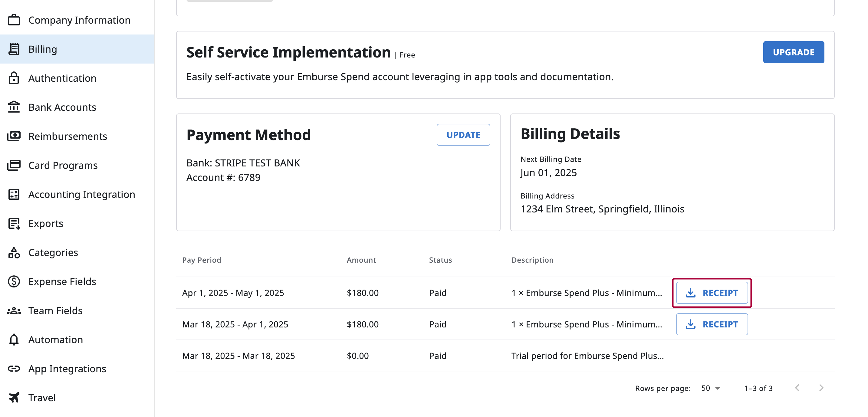Click the Upgrade button
This screenshot has height=417, width=868.
click(x=793, y=52)
